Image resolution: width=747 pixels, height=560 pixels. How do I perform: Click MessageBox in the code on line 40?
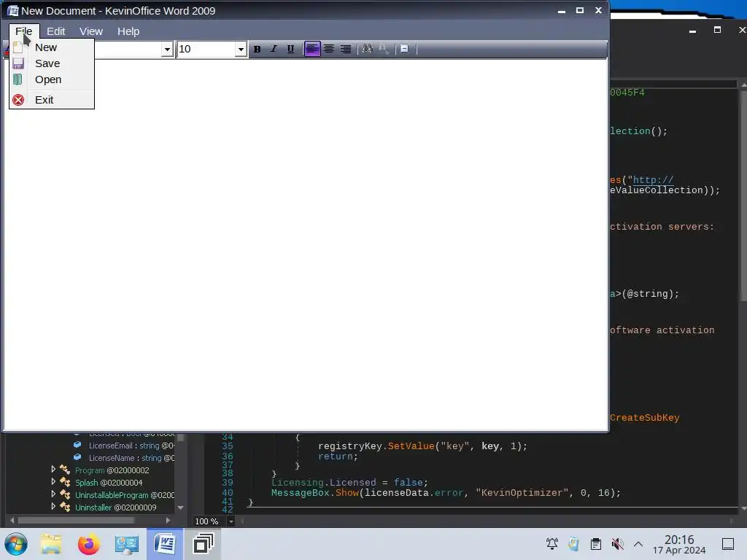[x=300, y=493]
